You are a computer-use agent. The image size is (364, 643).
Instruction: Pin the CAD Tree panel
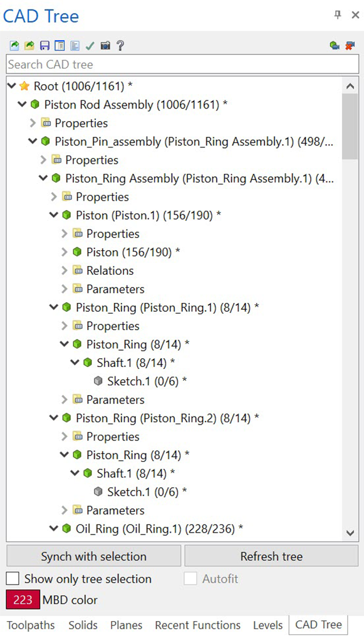[338, 15]
